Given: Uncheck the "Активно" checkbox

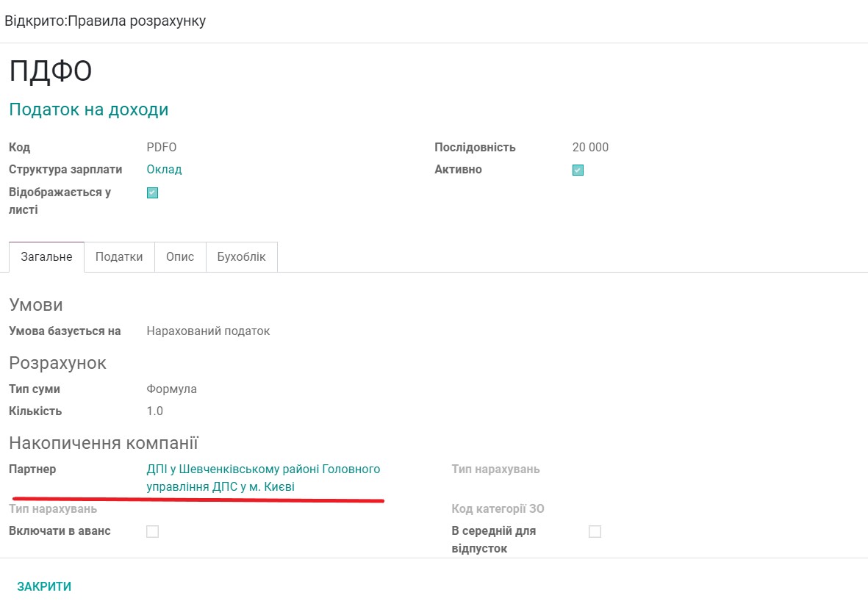Looking at the screenshot, I should point(578,170).
